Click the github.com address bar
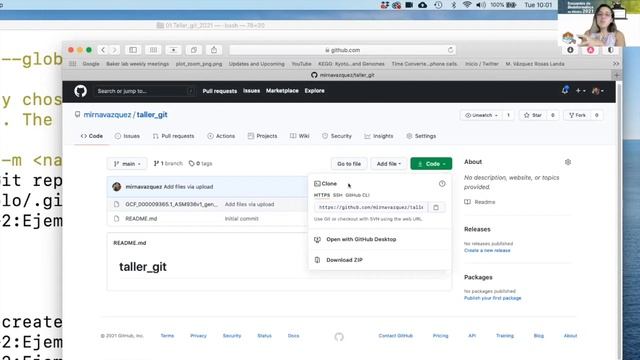Screen dimensions: 640x360 (342, 50)
